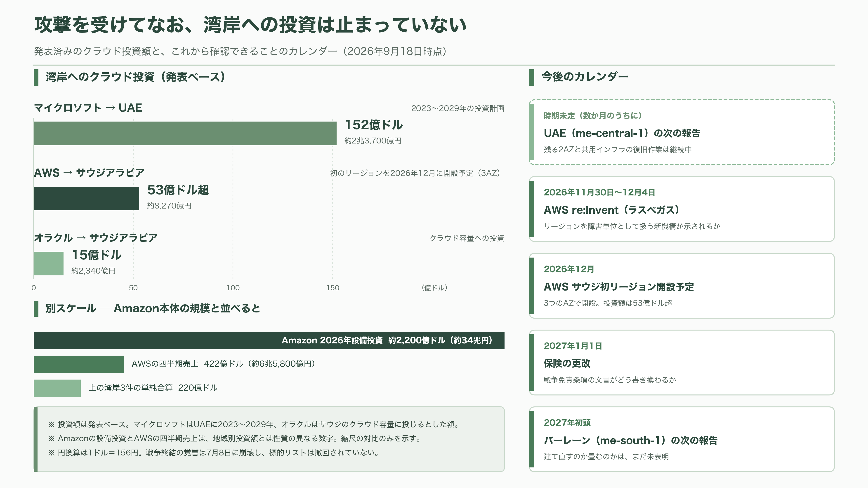868x488 pixels.
Task: Click the yen figure '約8,270億円'
Action: tap(169, 206)
